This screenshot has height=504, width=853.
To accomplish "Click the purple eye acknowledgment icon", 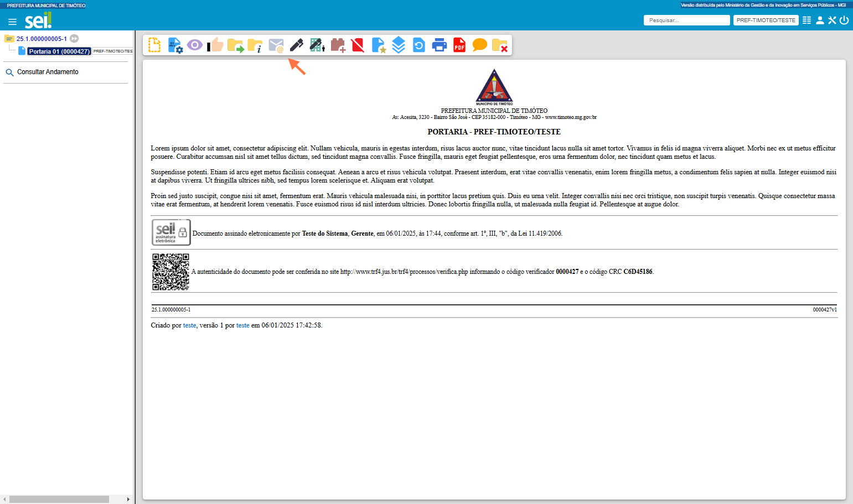I will 195,45.
